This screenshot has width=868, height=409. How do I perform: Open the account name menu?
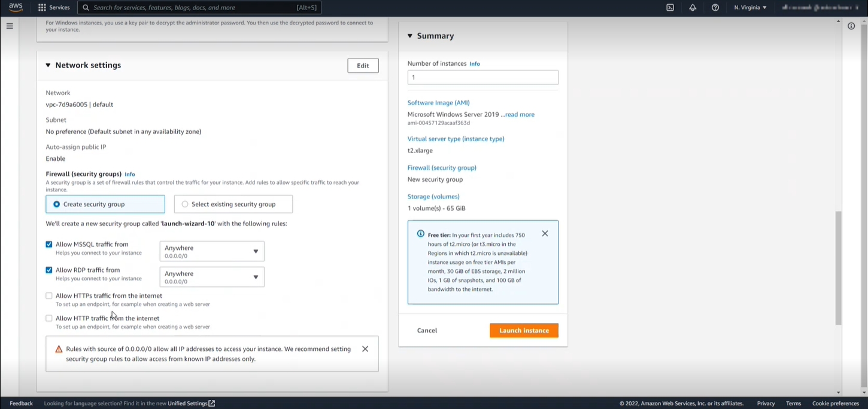click(821, 8)
